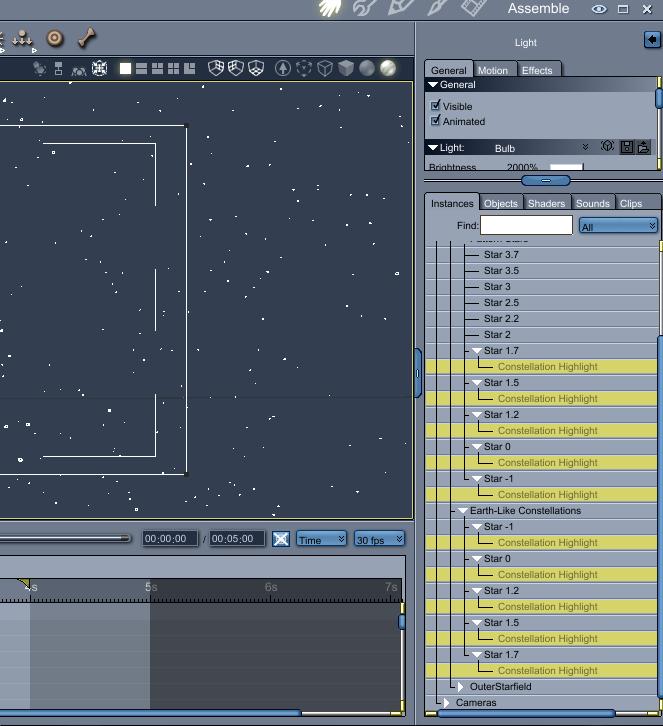
Task: Select textured sphere display mode
Action: (x=388, y=68)
